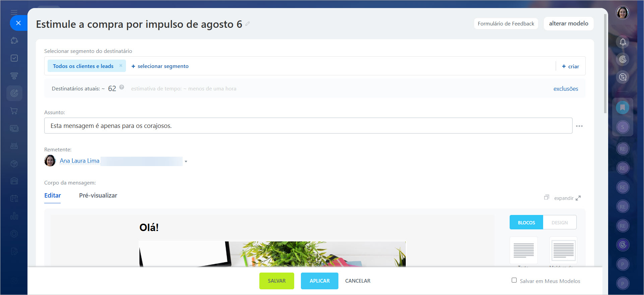This screenshot has width=644, height=295.
Task: Open tasks checkmark icon in left sidebar
Action: pos(14,58)
